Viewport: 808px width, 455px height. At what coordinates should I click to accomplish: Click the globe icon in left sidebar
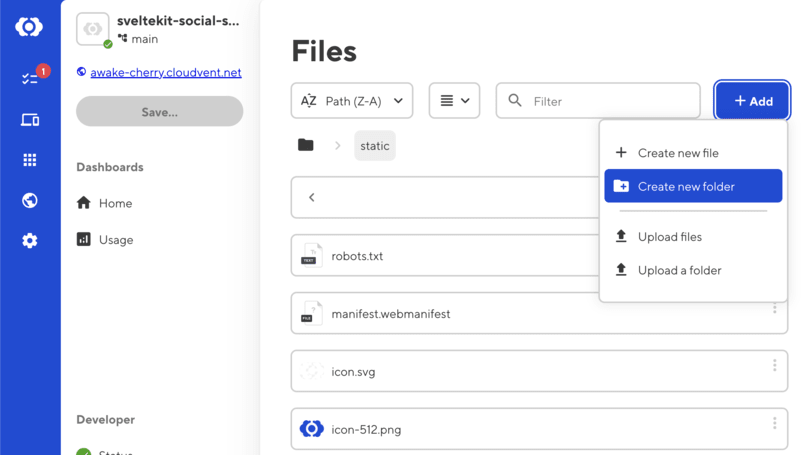click(30, 200)
